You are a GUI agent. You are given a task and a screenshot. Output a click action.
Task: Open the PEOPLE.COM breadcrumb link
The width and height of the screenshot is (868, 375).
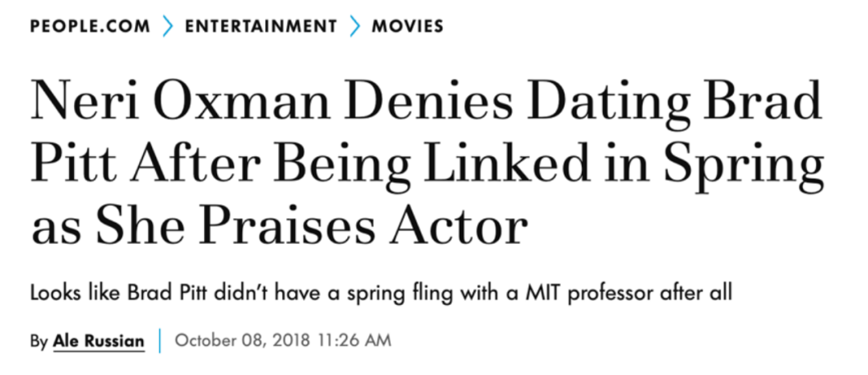click(90, 26)
